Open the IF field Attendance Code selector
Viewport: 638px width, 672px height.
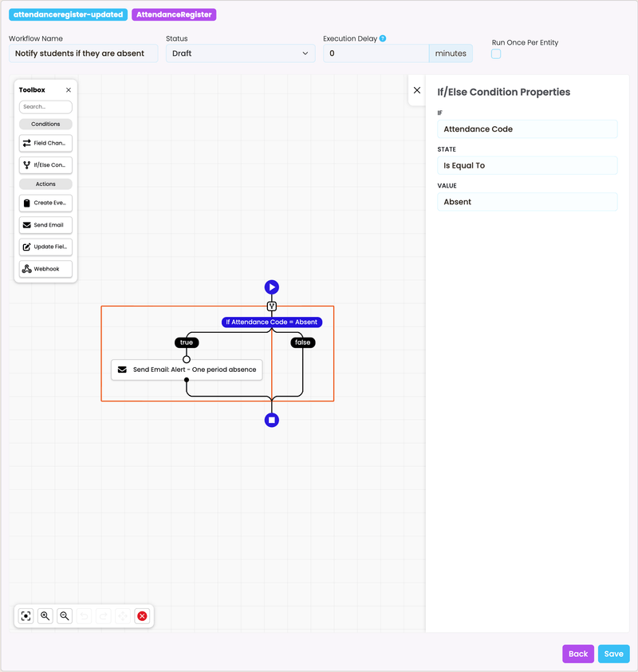point(527,129)
